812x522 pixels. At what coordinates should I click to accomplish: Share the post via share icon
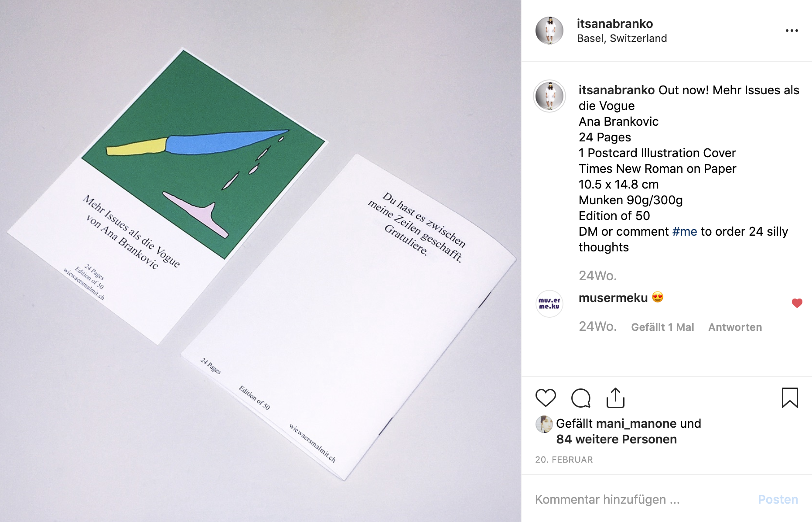click(615, 398)
